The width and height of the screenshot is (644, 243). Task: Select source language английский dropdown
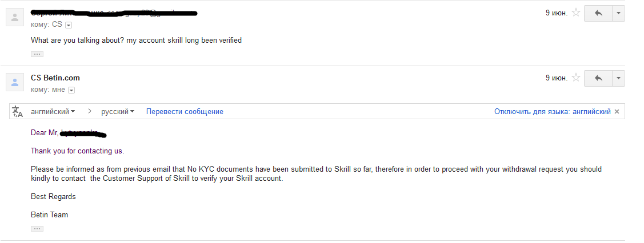[x=53, y=111]
